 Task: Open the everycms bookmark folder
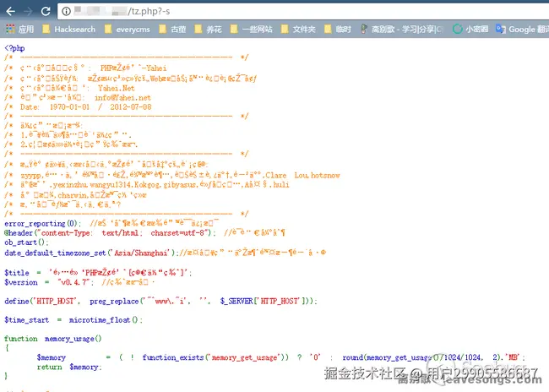pyautogui.click(x=128, y=29)
